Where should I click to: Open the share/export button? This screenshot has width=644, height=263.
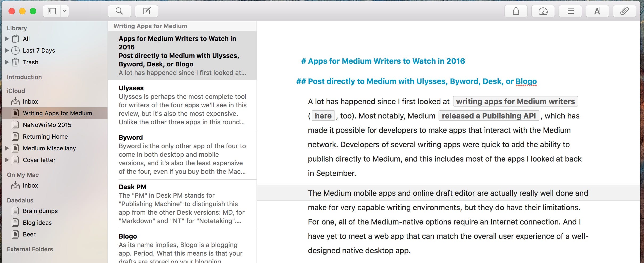(516, 11)
